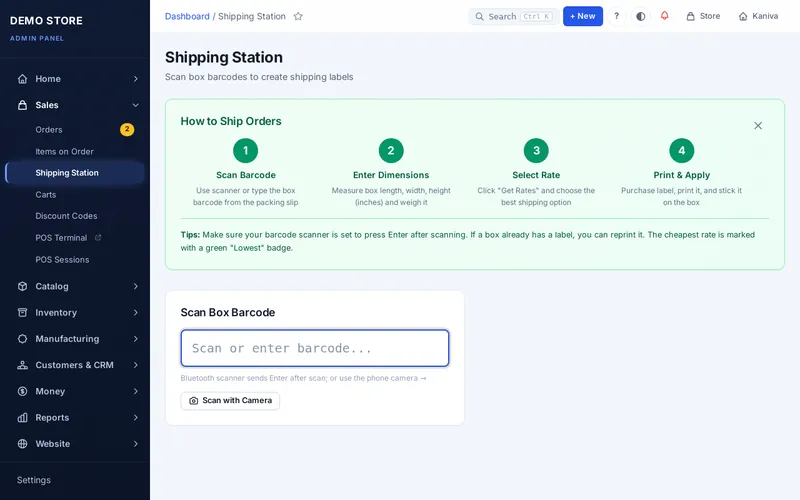Viewport: 800px width, 500px height.
Task: Open the Kaniva home icon menu
Action: [x=743, y=16]
